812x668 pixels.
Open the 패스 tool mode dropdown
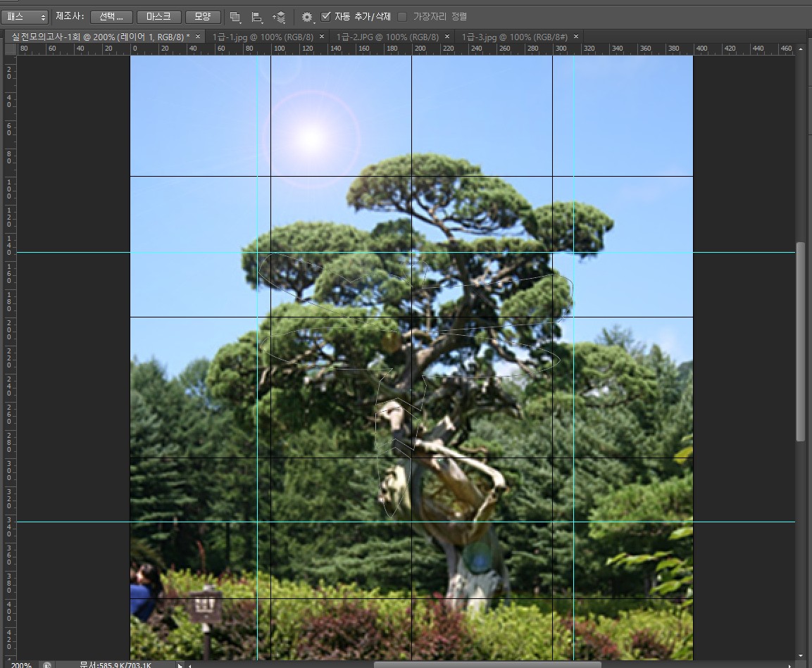click(x=25, y=17)
